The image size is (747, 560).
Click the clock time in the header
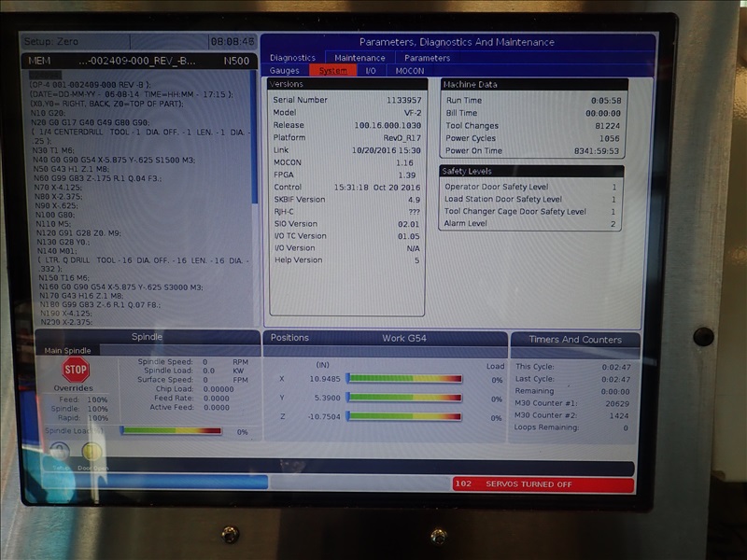click(x=232, y=42)
